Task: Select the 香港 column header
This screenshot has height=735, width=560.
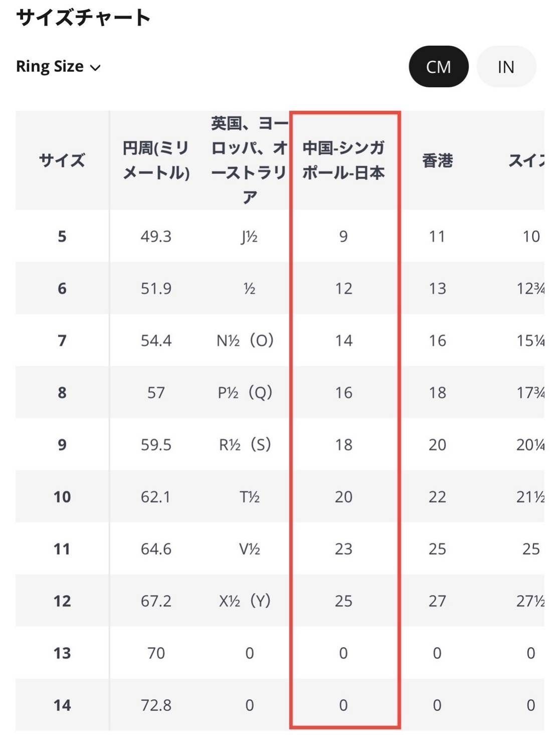Action: click(x=437, y=161)
